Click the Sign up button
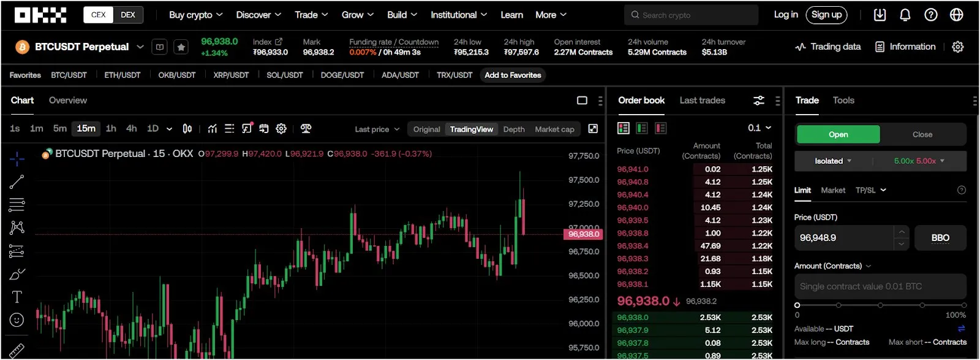 pyautogui.click(x=826, y=15)
